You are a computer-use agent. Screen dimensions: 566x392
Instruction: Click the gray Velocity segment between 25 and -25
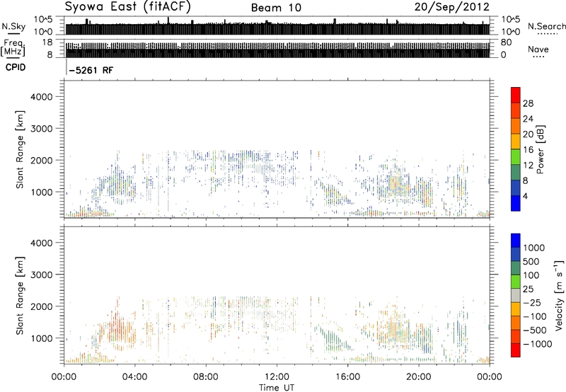point(516,296)
